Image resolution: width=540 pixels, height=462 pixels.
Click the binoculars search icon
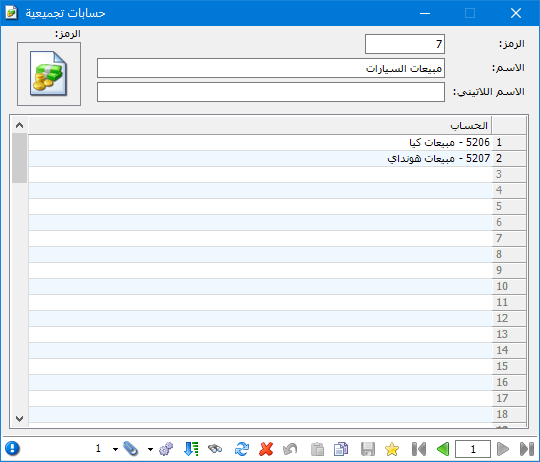pos(215,449)
